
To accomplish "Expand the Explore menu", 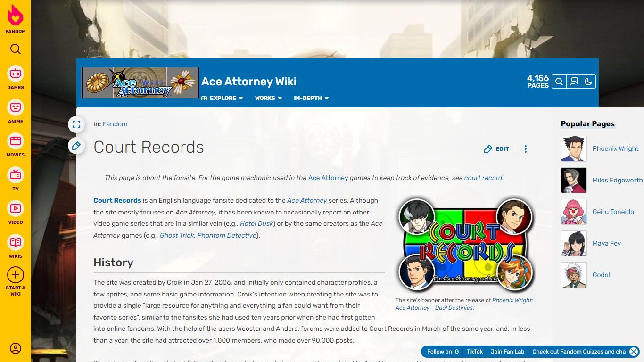I will 222,98.
